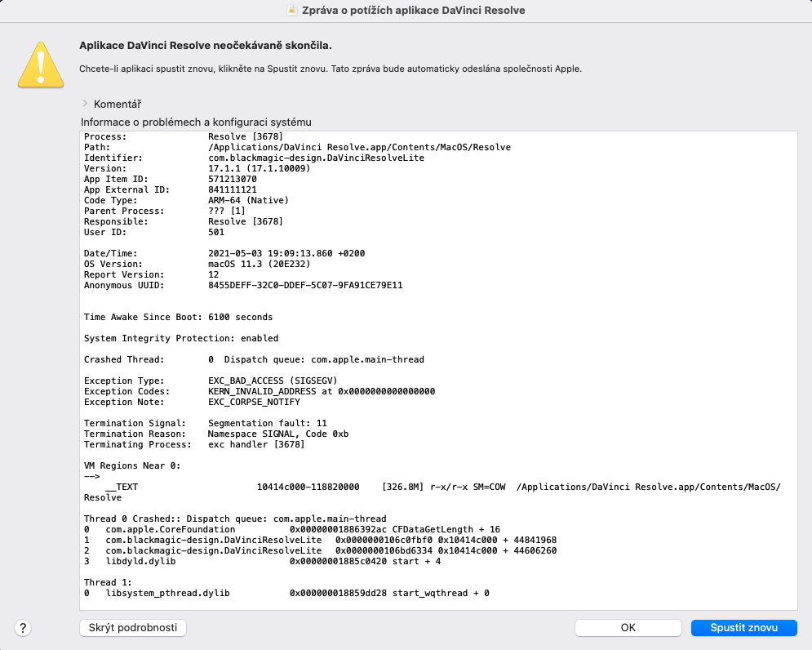The image size is (812, 650).
Task: Click System Integrity Protection: enabled line
Action: (x=181, y=339)
